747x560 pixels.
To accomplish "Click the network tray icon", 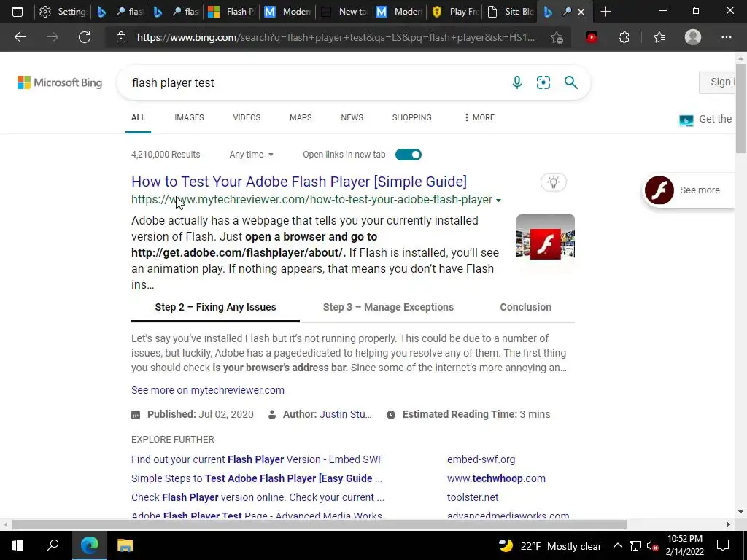I will click(x=635, y=546).
